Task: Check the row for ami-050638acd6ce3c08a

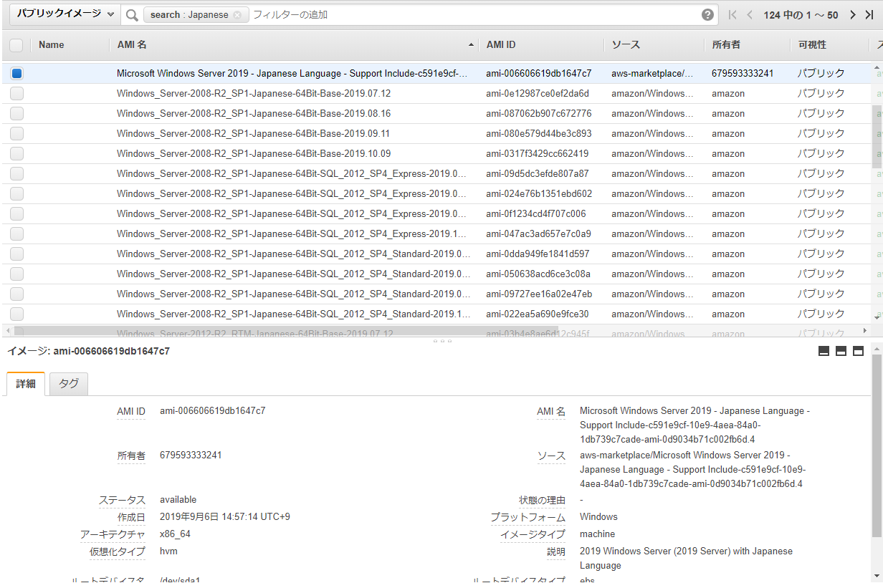Action: click(16, 274)
